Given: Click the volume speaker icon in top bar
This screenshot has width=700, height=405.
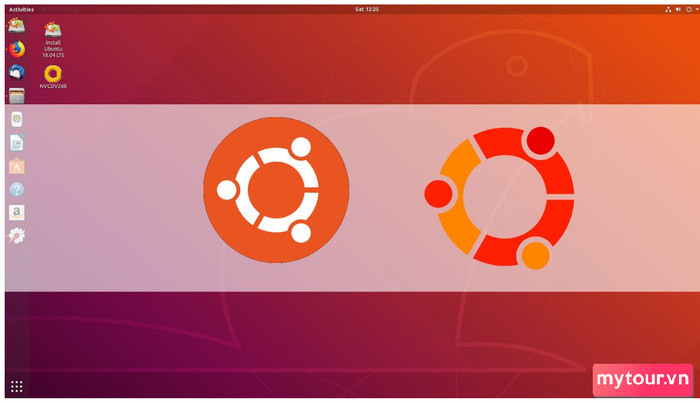Looking at the screenshot, I should click(678, 9).
